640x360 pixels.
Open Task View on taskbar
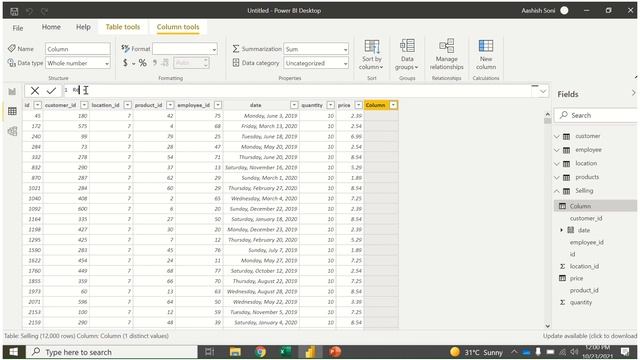tap(209, 352)
